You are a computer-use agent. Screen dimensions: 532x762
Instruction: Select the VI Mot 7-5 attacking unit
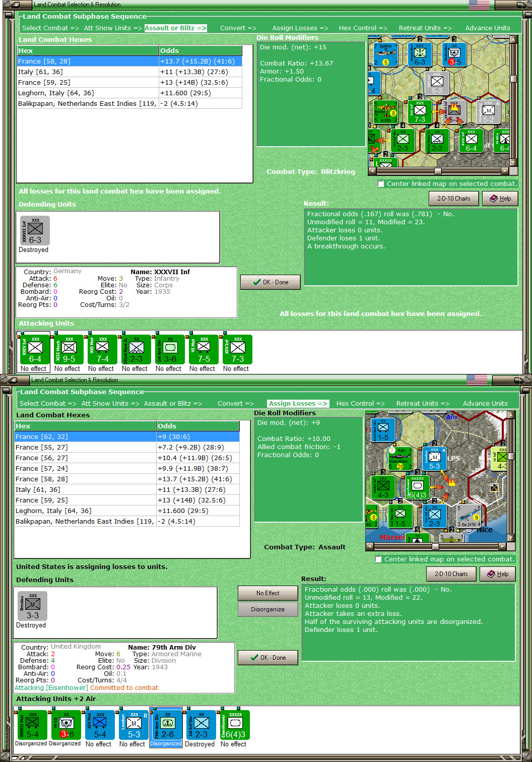coord(204,350)
